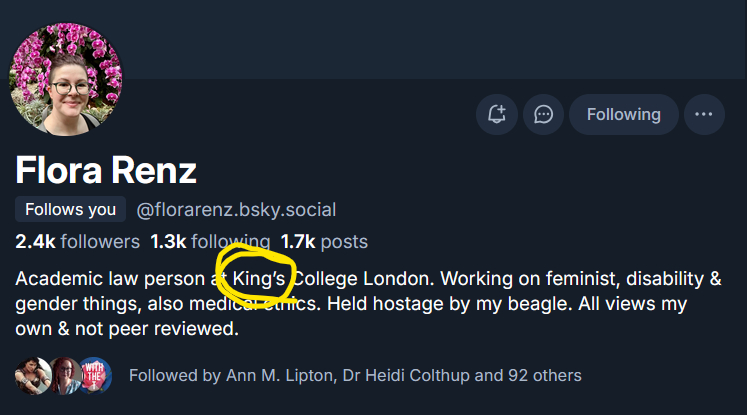Click the @florarenz.bsky.social handle
Viewport: 747px width, 415px height.
coord(236,210)
